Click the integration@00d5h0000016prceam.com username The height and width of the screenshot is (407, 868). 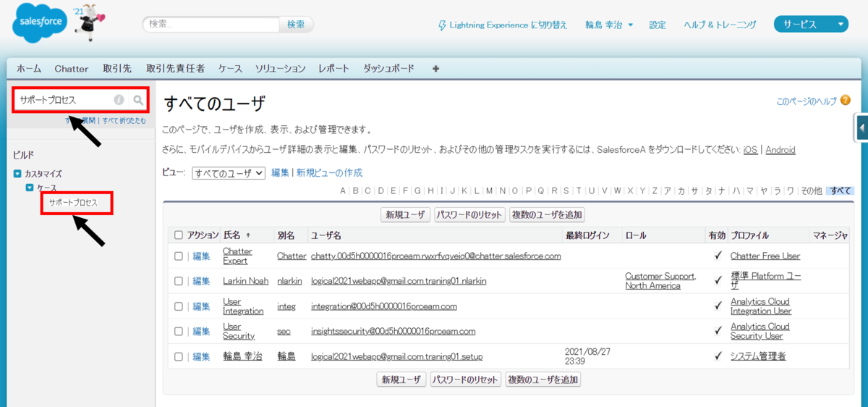[384, 306]
